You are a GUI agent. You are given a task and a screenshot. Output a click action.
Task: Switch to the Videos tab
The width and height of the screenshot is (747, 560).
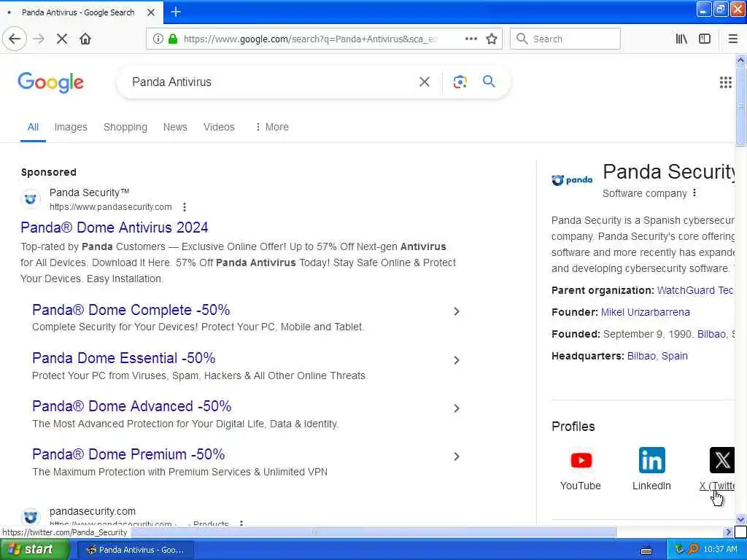(219, 127)
